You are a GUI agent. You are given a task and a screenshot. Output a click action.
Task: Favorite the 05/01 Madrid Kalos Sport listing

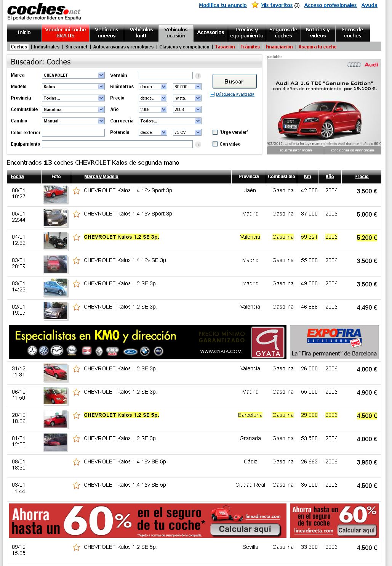[77, 214]
